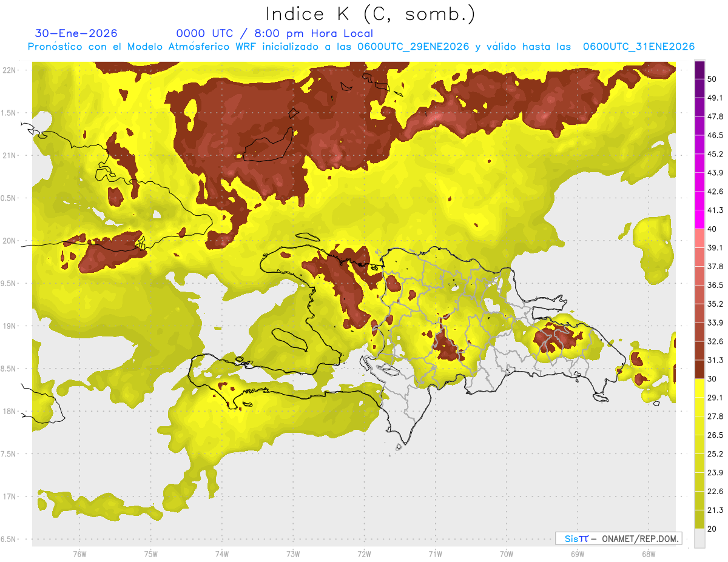This screenshot has width=728, height=562.
Task: Select the date label '30-Ene-2026'
Action: coord(76,33)
